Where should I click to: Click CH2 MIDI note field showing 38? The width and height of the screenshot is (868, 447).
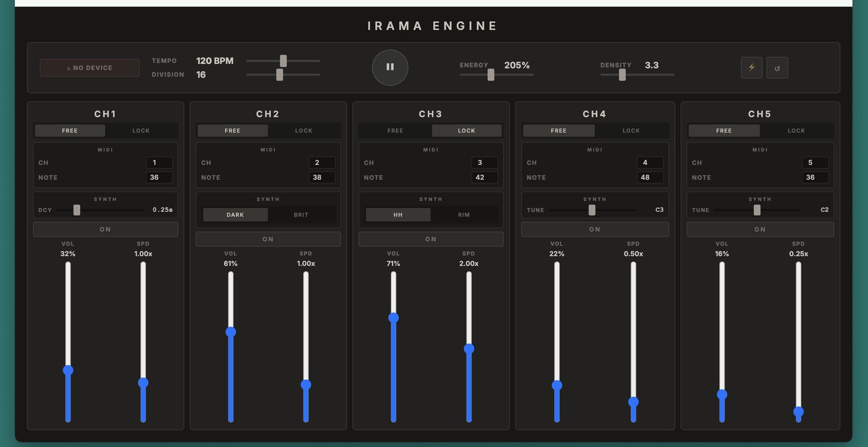tap(322, 177)
